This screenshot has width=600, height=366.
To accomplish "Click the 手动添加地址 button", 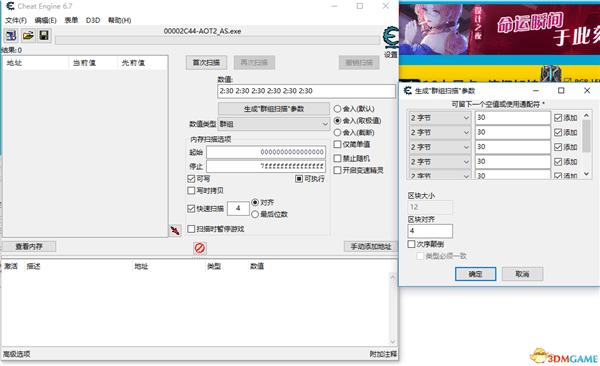I will click(x=371, y=247).
